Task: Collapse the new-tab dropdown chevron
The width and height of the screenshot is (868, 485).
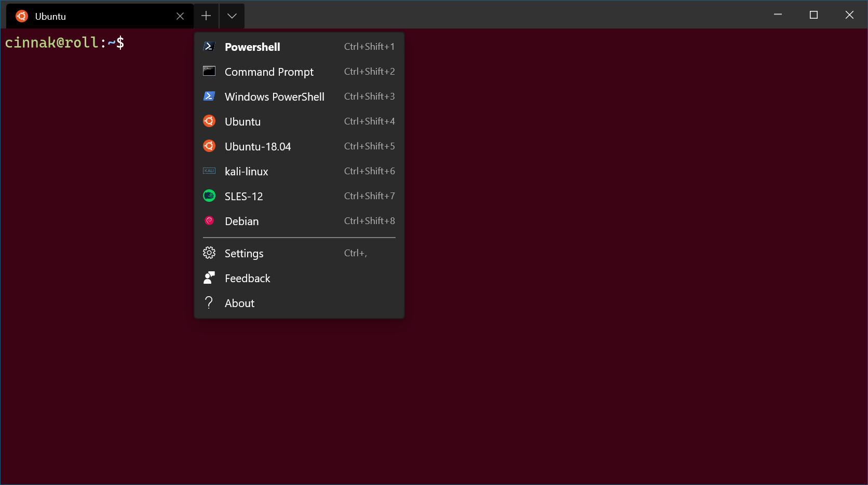Action: (232, 16)
